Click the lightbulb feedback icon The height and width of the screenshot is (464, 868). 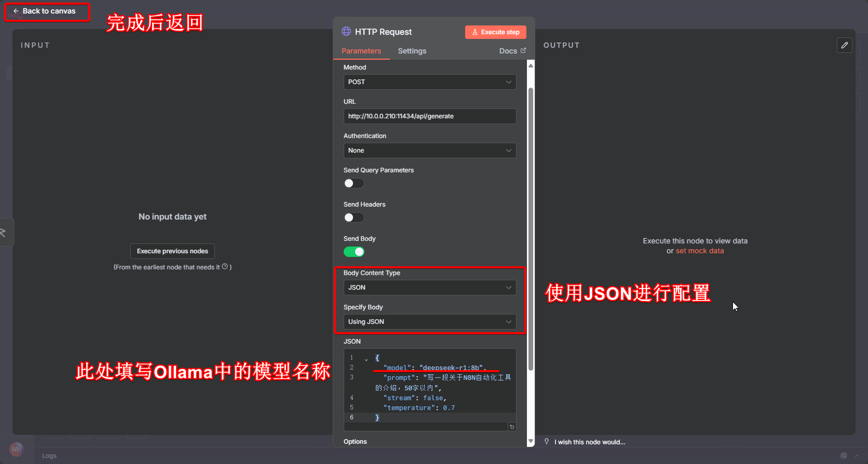(547, 442)
